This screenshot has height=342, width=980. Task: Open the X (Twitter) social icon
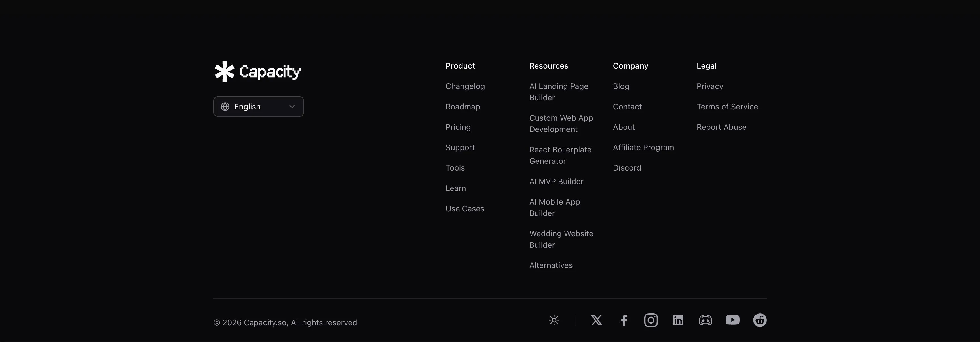(597, 320)
